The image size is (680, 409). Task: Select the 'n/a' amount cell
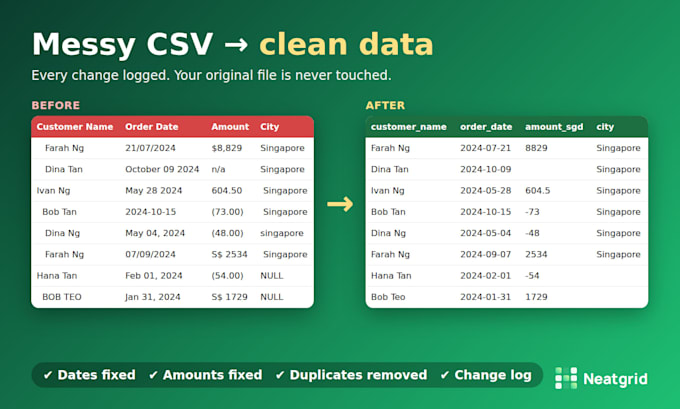click(218, 169)
